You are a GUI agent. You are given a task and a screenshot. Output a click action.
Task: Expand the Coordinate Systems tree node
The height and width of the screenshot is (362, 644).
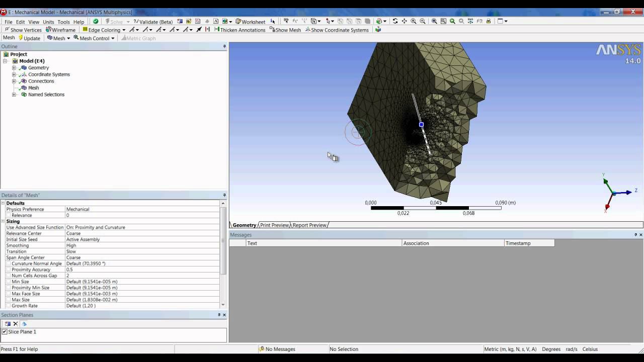14,74
